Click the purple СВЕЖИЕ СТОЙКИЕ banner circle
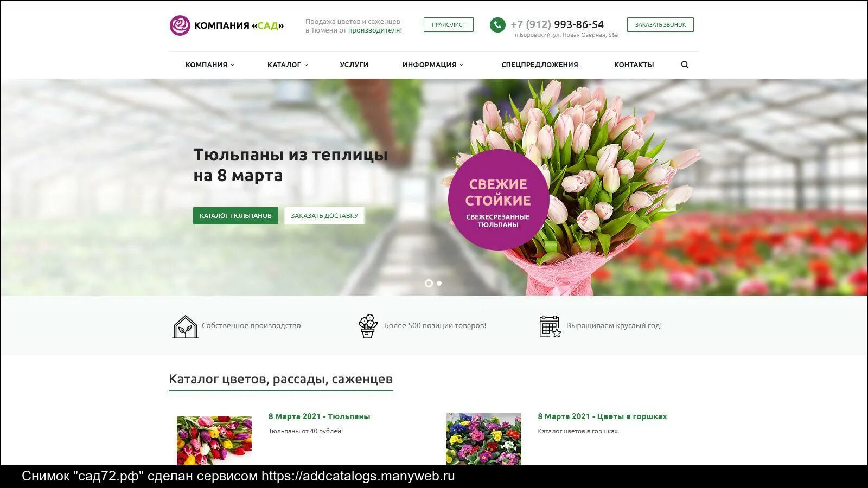Image resolution: width=868 pixels, height=488 pixels. click(498, 200)
